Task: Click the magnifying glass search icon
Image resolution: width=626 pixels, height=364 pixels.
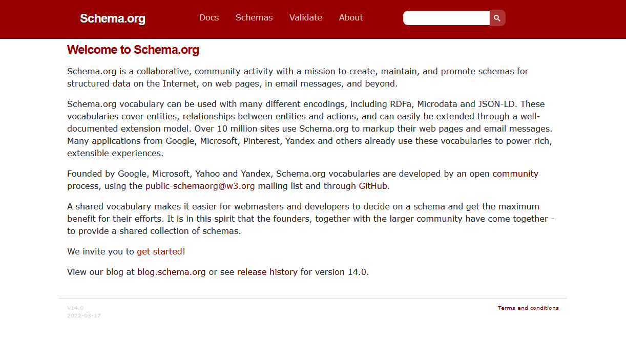Action: pos(497,18)
